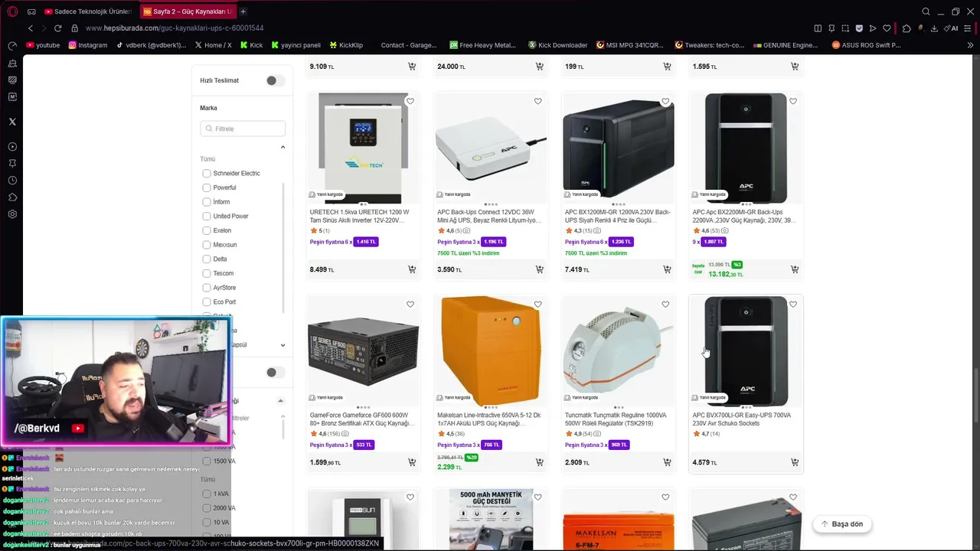Viewport: 980px width, 551px height.
Task: Check Delta brand filter
Action: [x=207, y=259]
